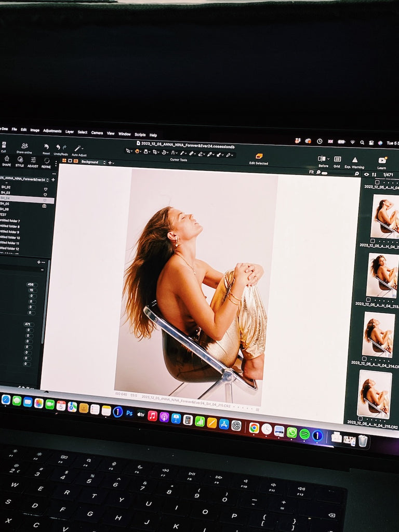Select the SH_06 folder
This screenshot has height=532, width=399.
point(5,209)
